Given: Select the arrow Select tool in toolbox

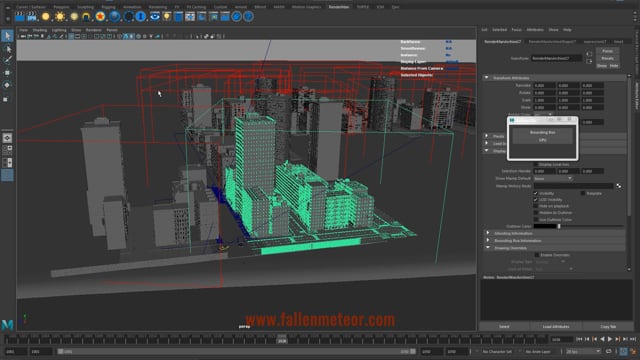Looking at the screenshot, I should point(7,36).
